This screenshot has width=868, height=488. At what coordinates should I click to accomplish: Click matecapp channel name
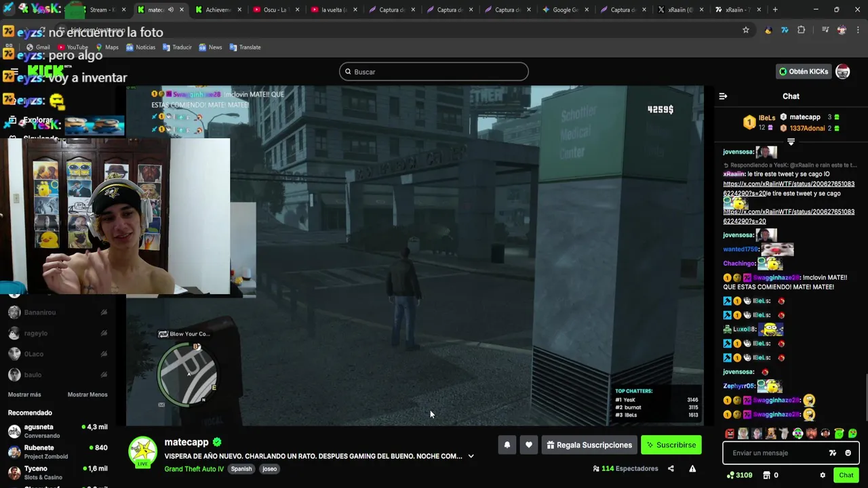186,442
